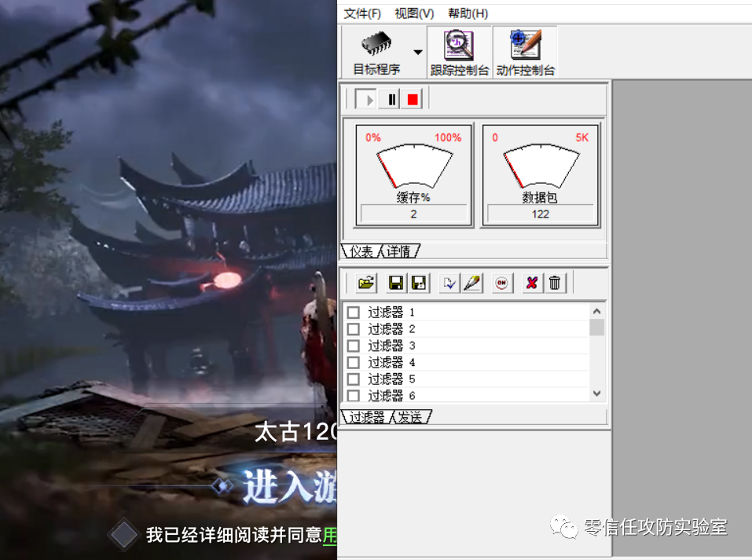Click the filter list scroll down arrow
752x560 pixels.
[596, 393]
